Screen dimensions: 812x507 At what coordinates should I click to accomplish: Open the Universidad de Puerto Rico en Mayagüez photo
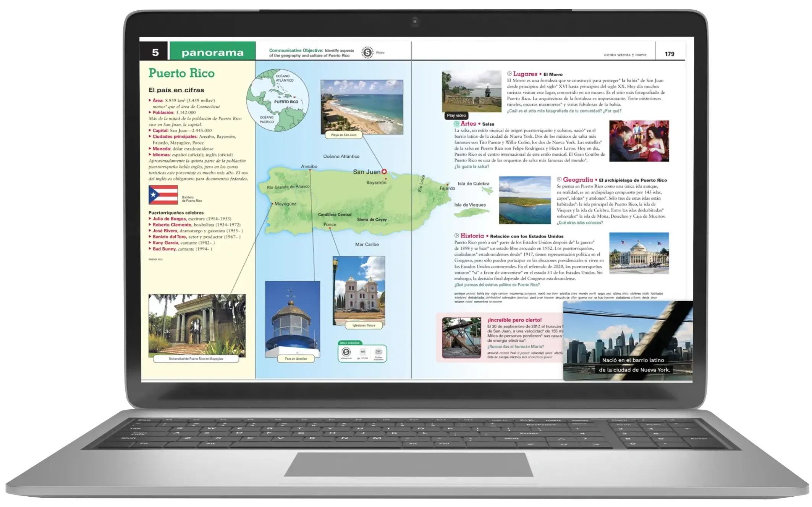(x=197, y=326)
